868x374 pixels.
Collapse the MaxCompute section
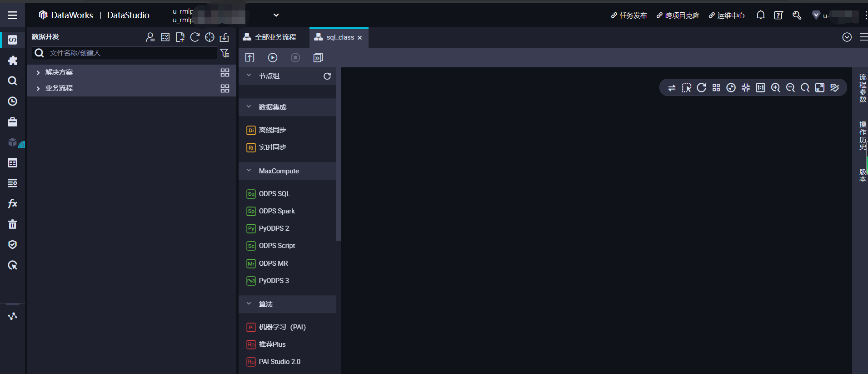(249, 171)
